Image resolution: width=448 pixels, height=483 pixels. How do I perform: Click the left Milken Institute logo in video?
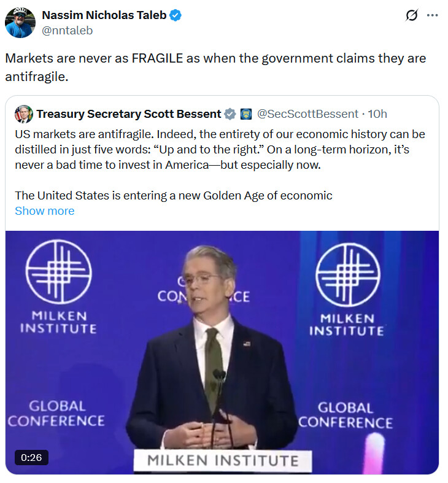tap(58, 287)
